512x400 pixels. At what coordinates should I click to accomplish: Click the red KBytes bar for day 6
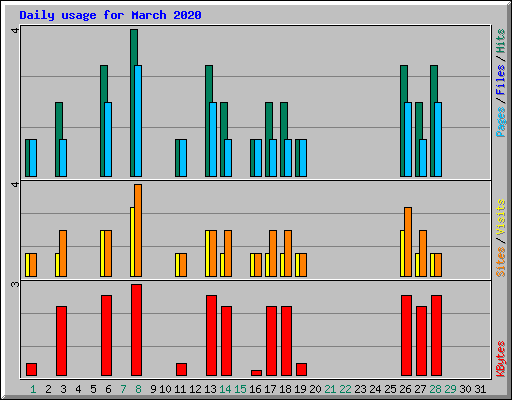[x=106, y=335]
